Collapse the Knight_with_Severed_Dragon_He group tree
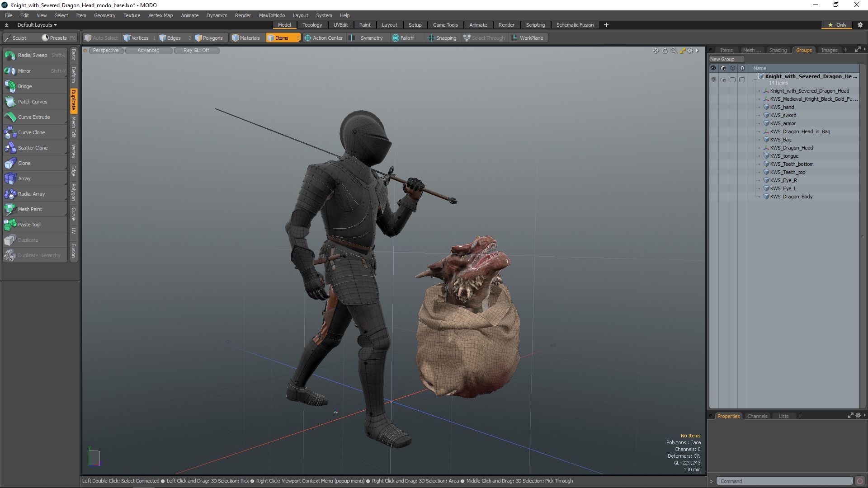 click(755, 80)
